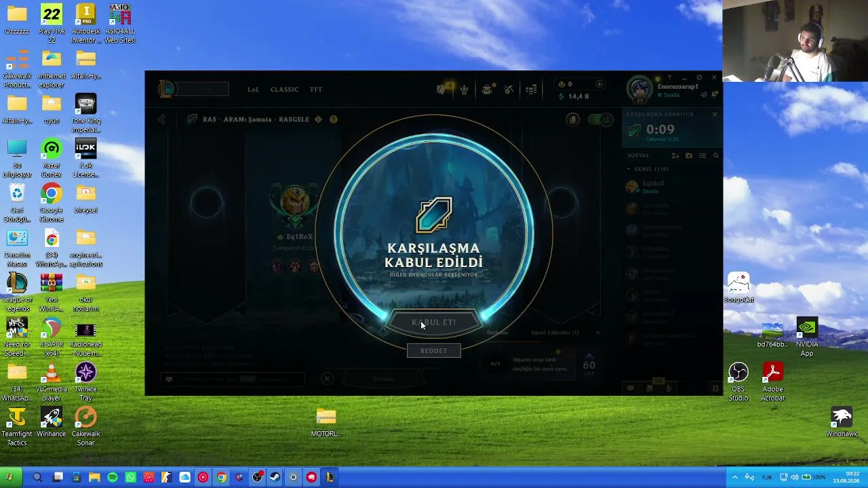Select Twinkle Tray desktop icon
This screenshot has width=868, height=488.
point(85,382)
